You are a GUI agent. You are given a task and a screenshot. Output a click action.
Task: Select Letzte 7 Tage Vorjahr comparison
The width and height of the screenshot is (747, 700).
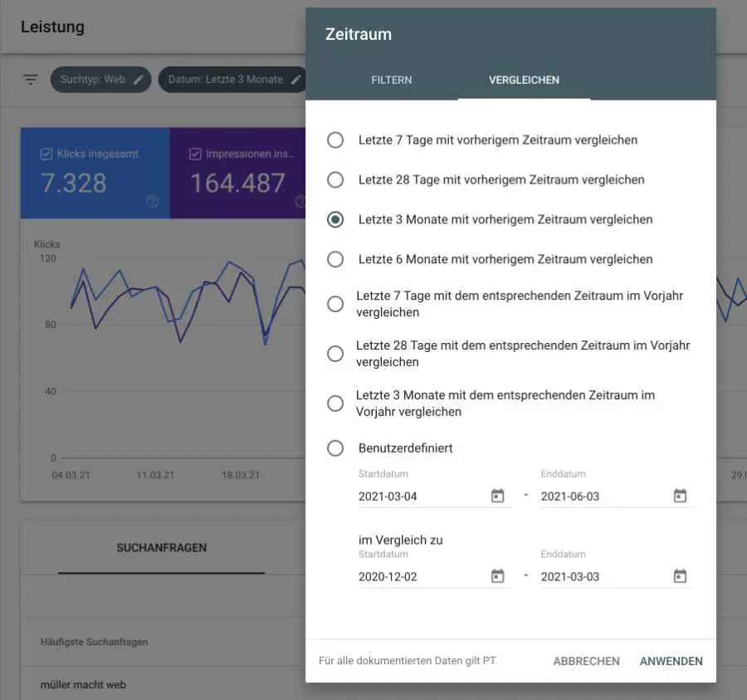click(x=335, y=304)
